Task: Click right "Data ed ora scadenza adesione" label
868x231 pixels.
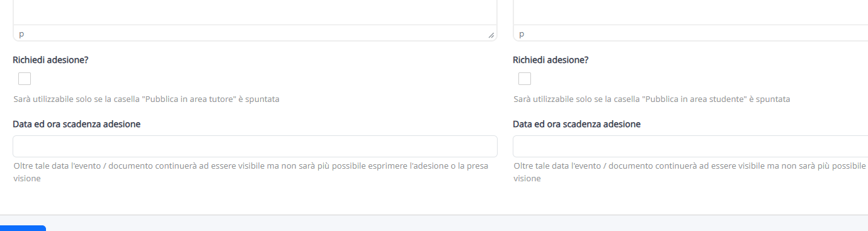Action: pos(577,124)
